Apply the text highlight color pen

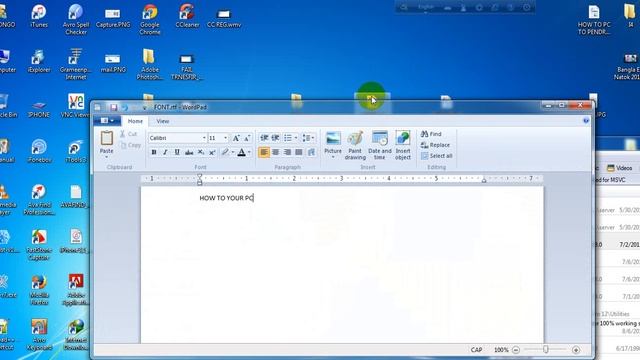pyautogui.click(x=225, y=152)
